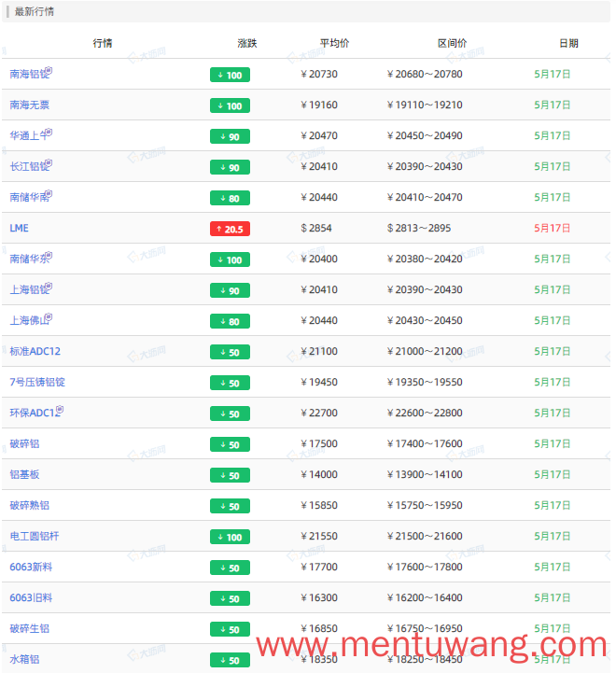Click the small badge icon beside 环保ADC12
The width and height of the screenshot is (616, 673).
click(x=60, y=409)
